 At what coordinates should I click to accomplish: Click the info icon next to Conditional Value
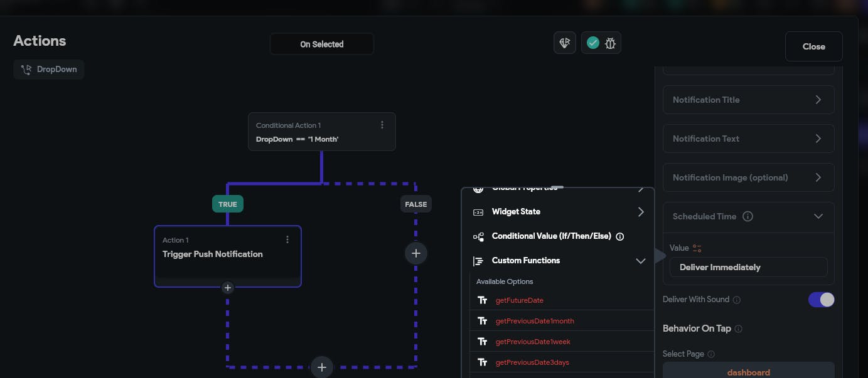click(x=620, y=236)
